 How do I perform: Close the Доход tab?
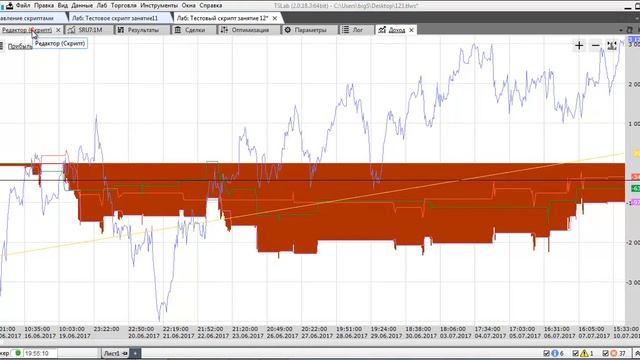pyautogui.click(x=411, y=30)
